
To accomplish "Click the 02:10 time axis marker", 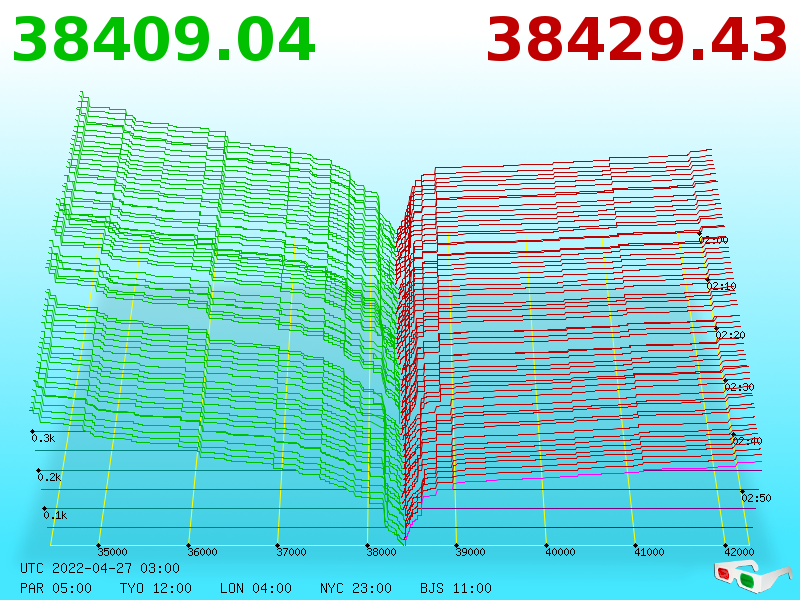I will click(x=721, y=286).
